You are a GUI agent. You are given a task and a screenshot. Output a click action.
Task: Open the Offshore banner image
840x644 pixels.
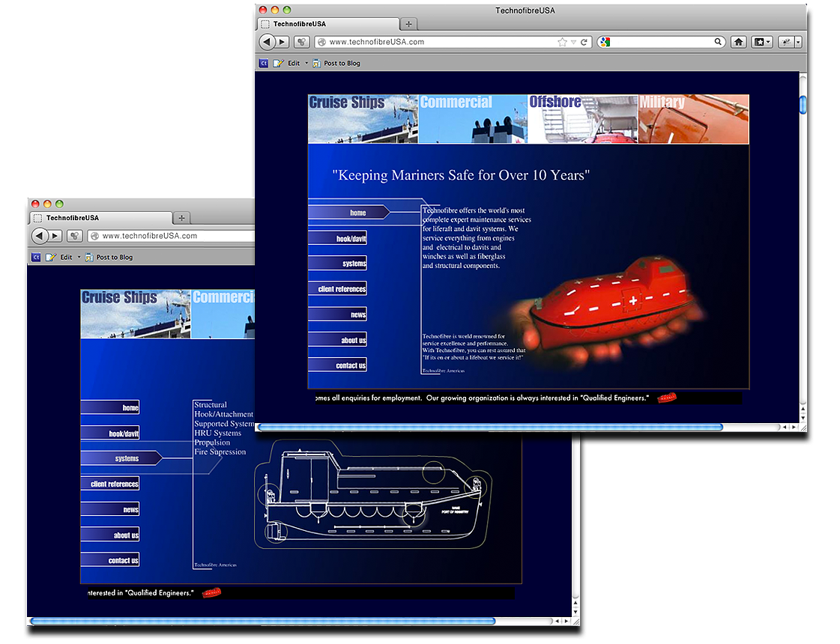tap(583, 119)
